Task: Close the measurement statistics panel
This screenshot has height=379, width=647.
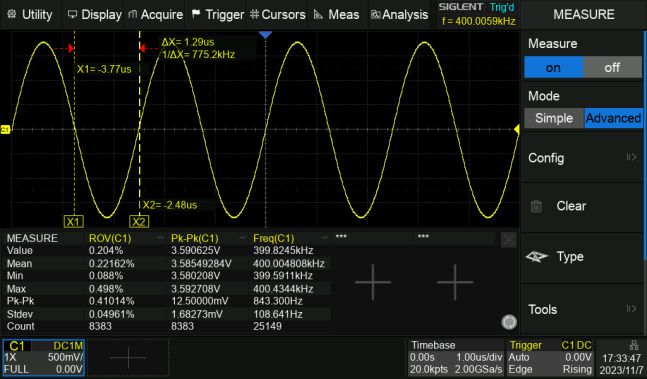Action: [x=508, y=240]
